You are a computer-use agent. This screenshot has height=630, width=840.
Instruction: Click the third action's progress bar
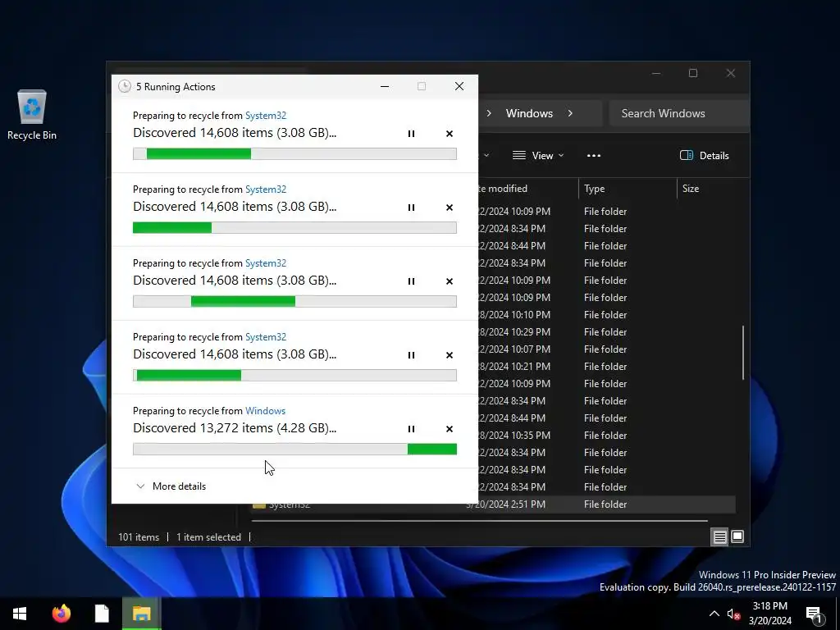294,302
